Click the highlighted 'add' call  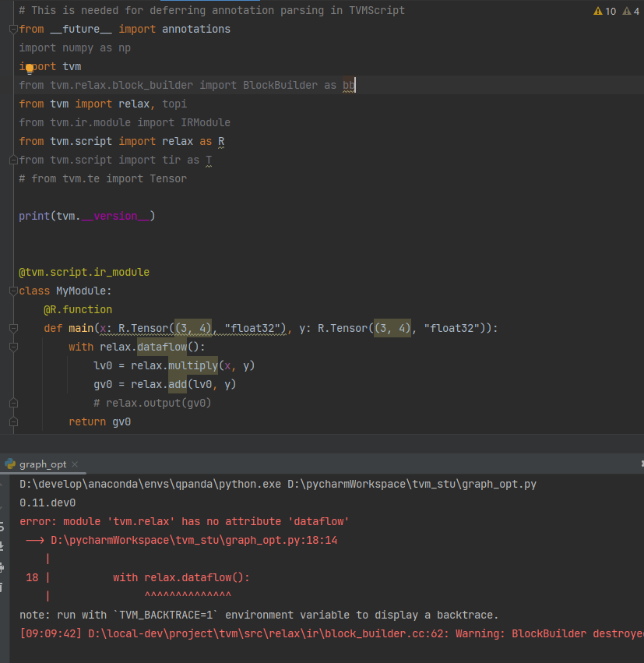(x=178, y=384)
